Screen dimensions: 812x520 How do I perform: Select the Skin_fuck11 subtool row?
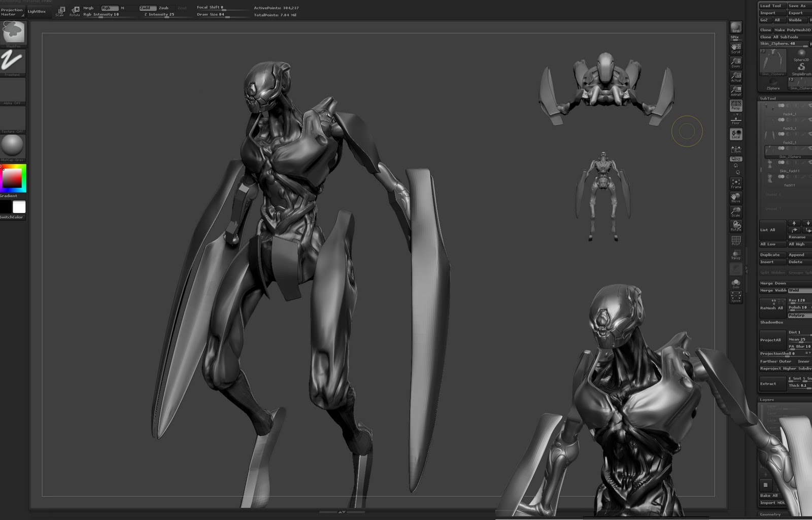pyautogui.click(x=789, y=166)
